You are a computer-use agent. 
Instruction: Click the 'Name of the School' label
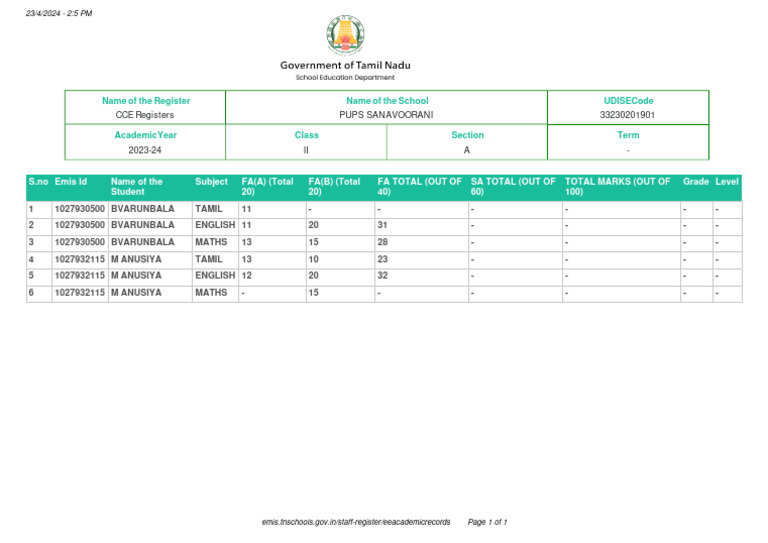tap(387, 100)
